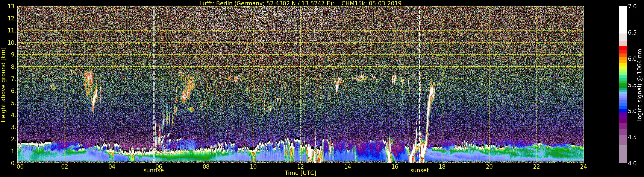Click the white top of the colorbar
Image resolution: width=644 pixels, height=177 pixels.
(x=623, y=20)
